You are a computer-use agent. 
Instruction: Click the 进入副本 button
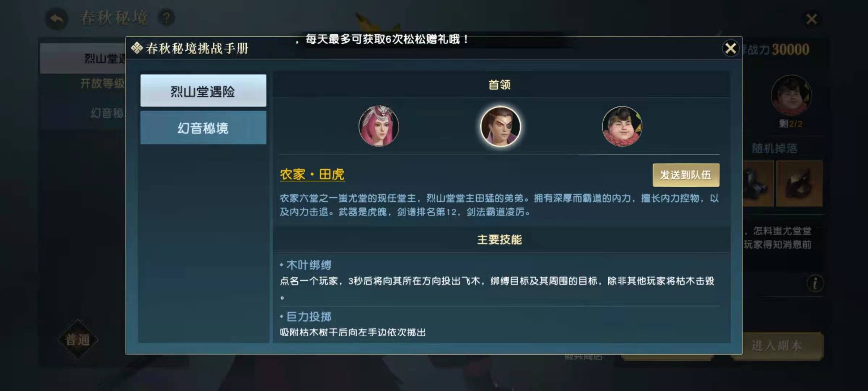coord(777,346)
